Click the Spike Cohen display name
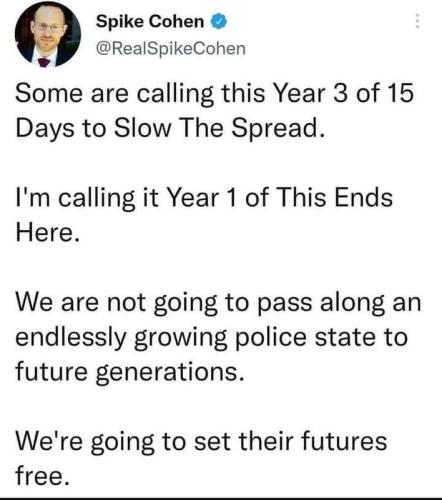The width and height of the screenshot is (442, 500). click(150, 22)
